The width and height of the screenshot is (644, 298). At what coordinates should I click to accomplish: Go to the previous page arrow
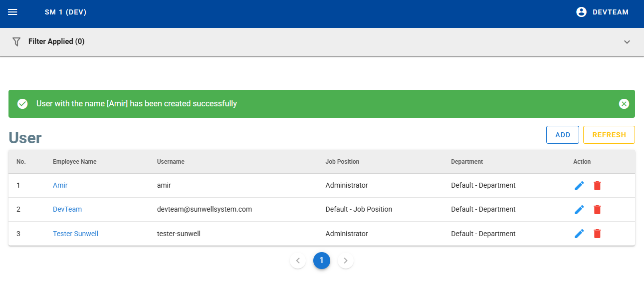(298, 261)
